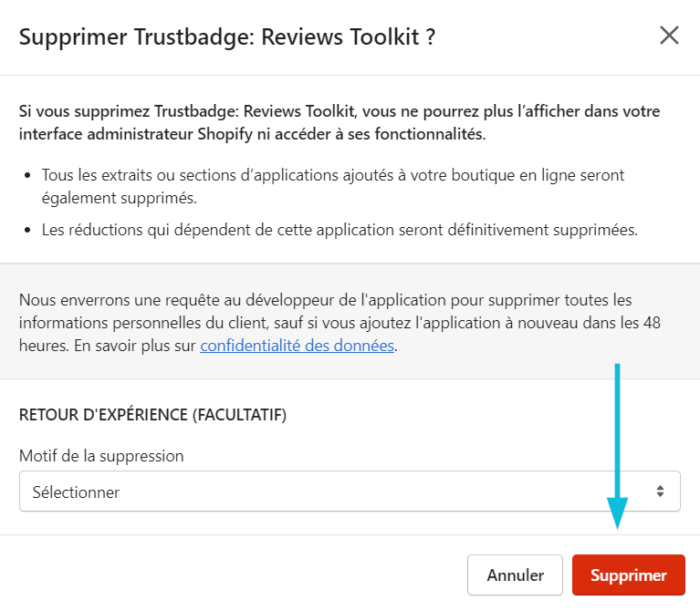Click the Annuler button
The width and height of the screenshot is (700, 611).
[x=515, y=575]
